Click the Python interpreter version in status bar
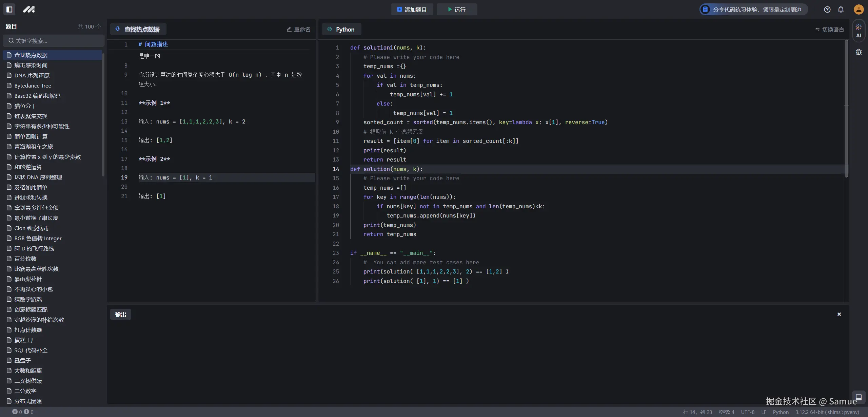Image resolution: width=868 pixels, height=417 pixels. [827, 412]
